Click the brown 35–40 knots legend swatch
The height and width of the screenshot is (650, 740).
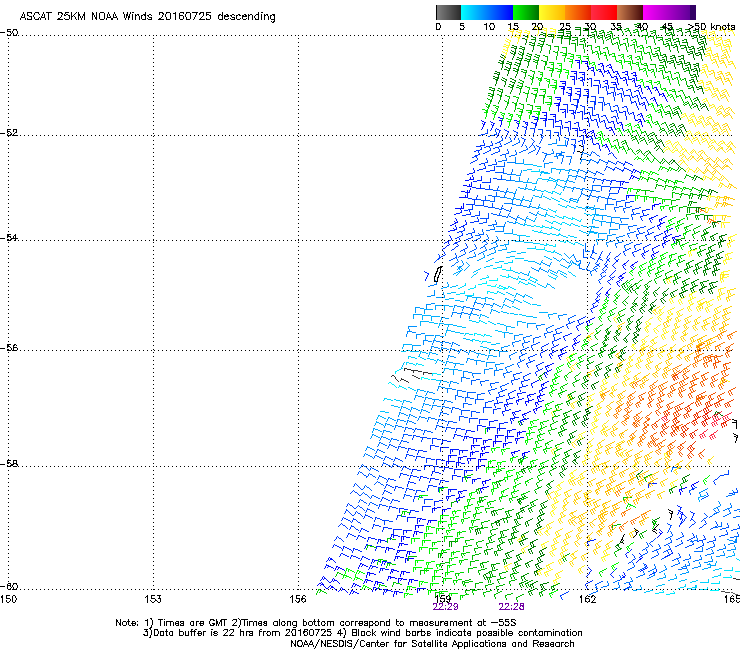[x=630, y=12]
